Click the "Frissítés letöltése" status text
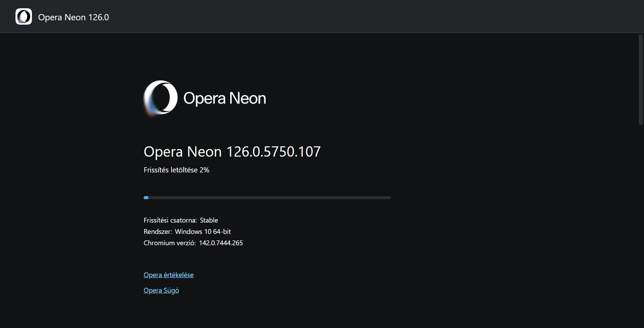The width and height of the screenshot is (644, 328). coord(170,170)
